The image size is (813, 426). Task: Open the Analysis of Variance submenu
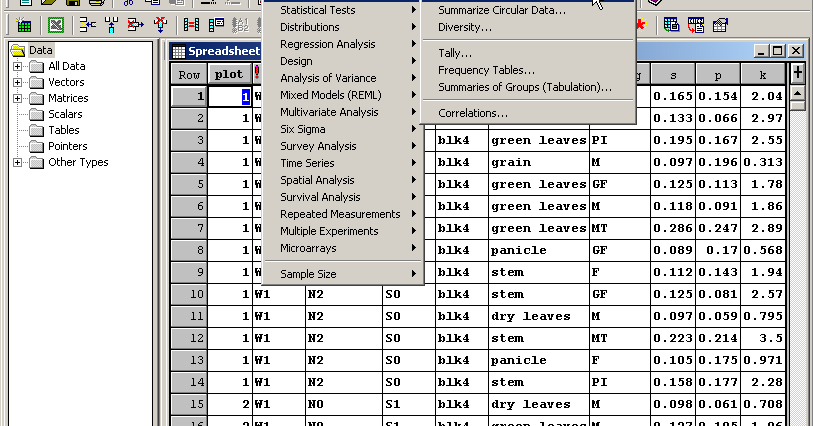point(343,78)
